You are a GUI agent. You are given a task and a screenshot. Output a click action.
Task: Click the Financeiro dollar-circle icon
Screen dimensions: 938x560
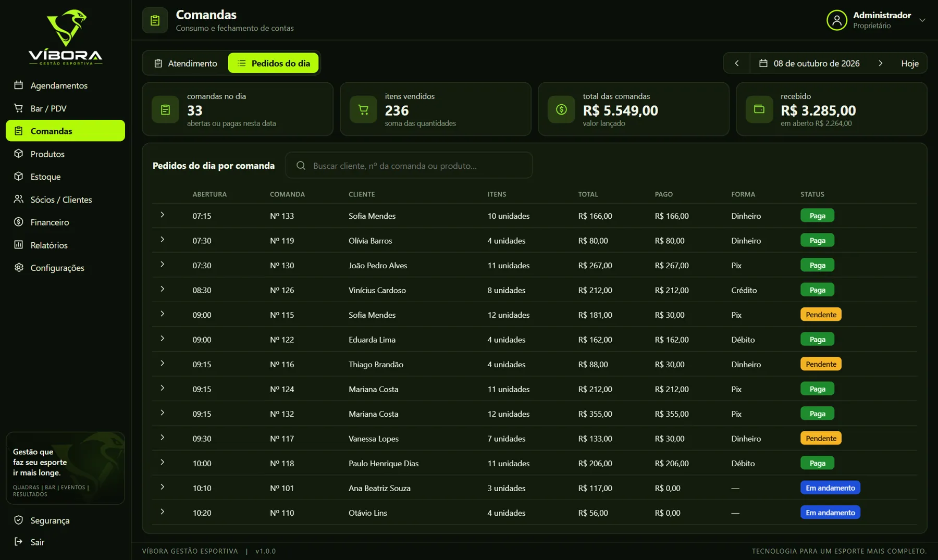[19, 222]
